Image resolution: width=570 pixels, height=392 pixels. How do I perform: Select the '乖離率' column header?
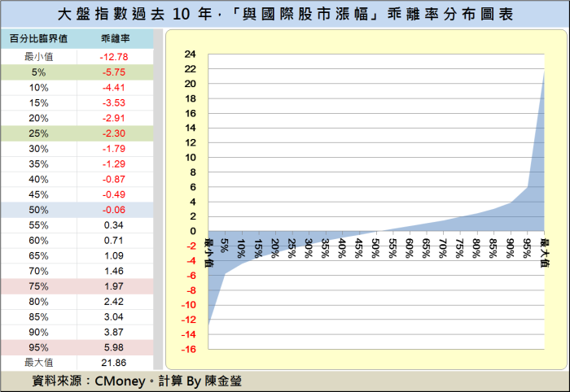116,38
